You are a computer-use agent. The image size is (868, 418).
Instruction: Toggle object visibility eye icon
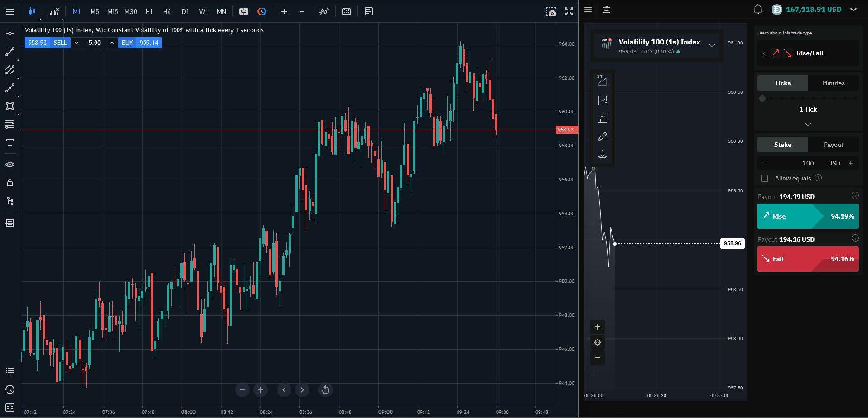[x=10, y=165]
